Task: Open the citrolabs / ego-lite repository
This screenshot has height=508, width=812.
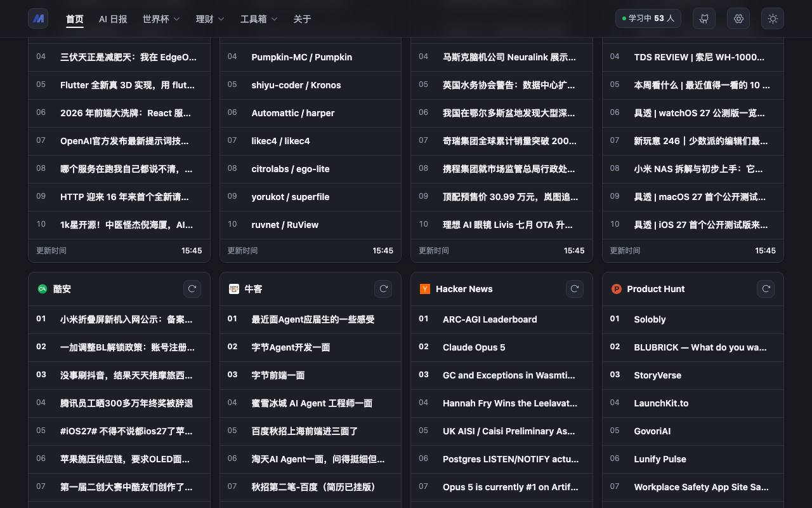Action: tap(310, 169)
